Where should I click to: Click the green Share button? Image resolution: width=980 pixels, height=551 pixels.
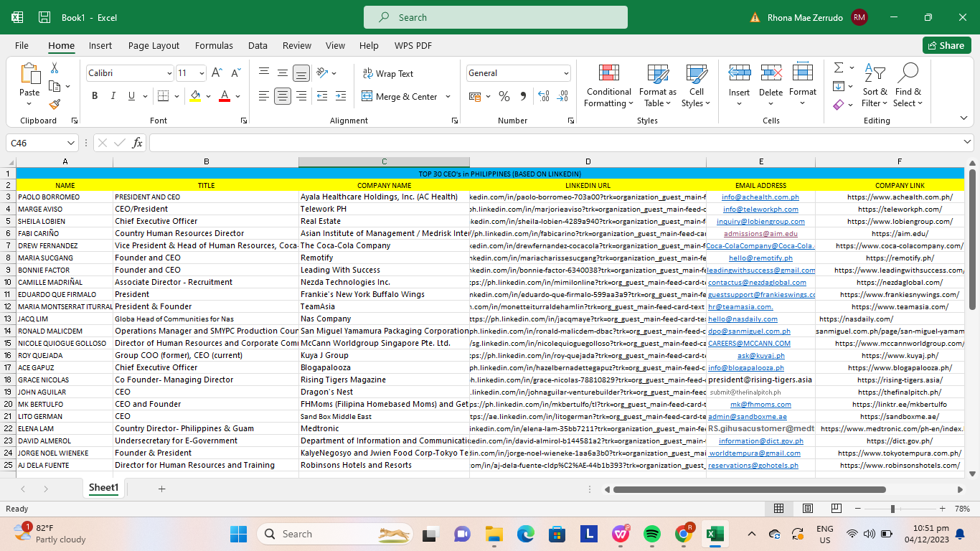947,45
